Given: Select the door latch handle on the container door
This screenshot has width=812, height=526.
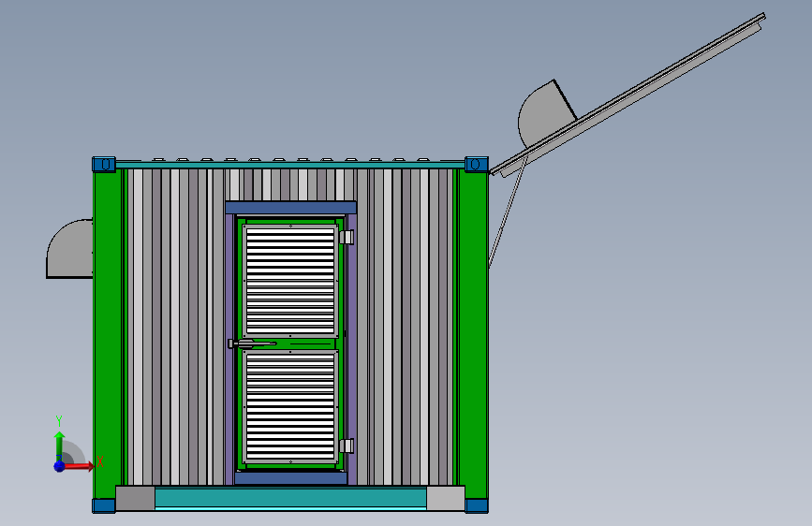Looking at the screenshot, I should pyautogui.click(x=252, y=343).
